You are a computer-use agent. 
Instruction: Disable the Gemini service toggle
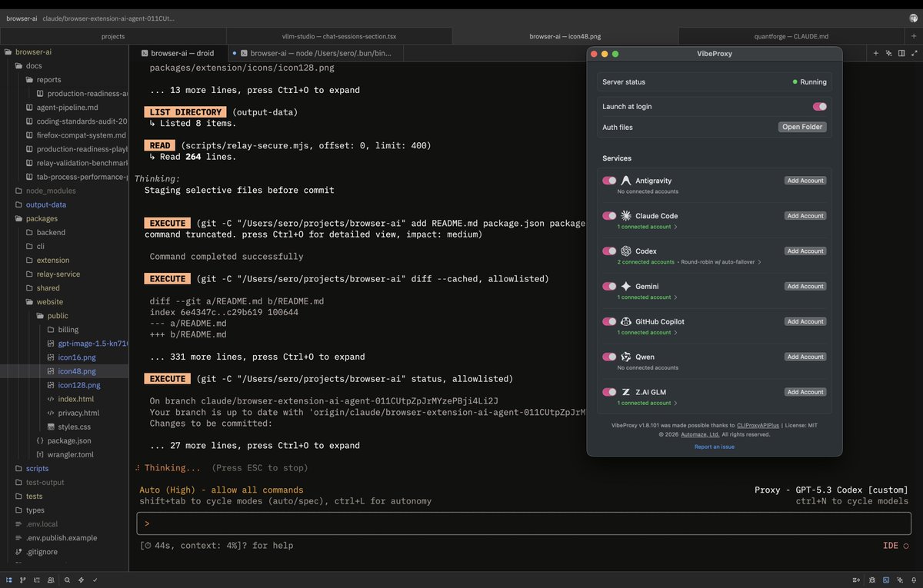[609, 287]
